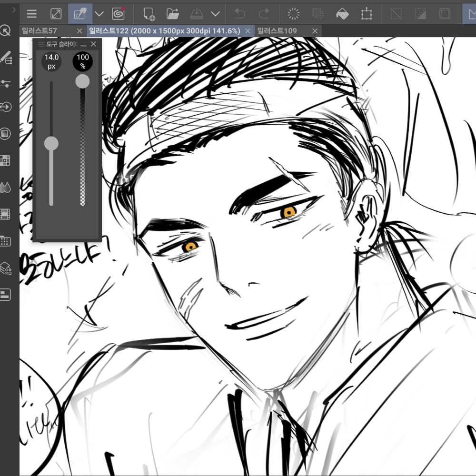
Task: Click the fit-canvas resize arrow icon
Action: [x=56, y=14]
